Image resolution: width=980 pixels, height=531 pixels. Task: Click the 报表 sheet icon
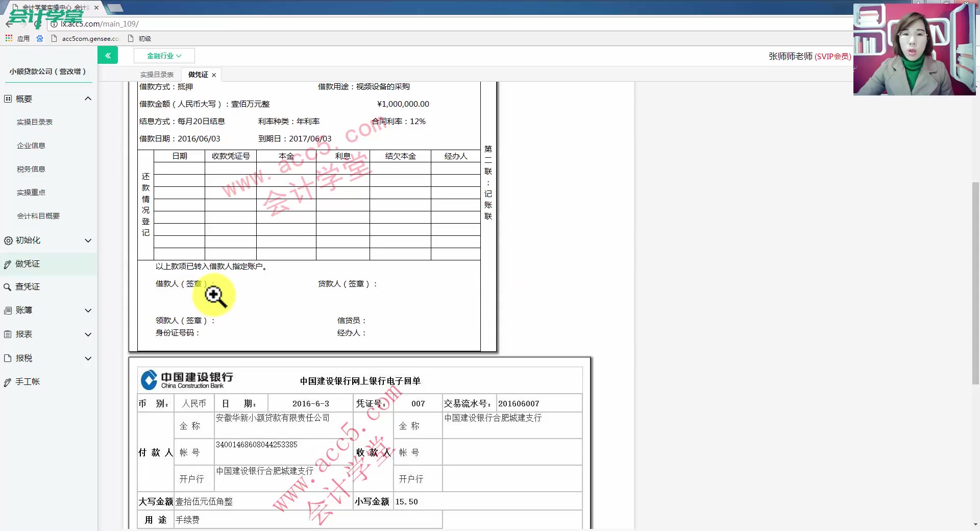pyautogui.click(x=8, y=334)
